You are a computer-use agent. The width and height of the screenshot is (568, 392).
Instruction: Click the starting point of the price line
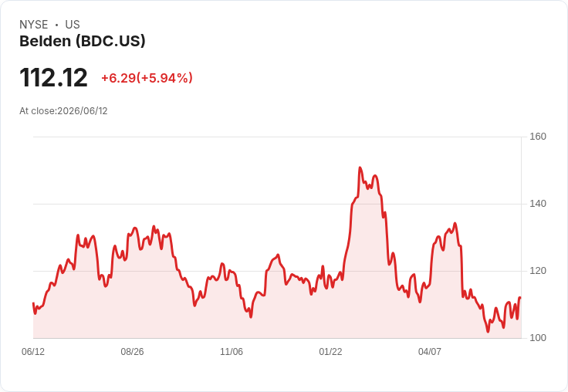(x=33, y=303)
